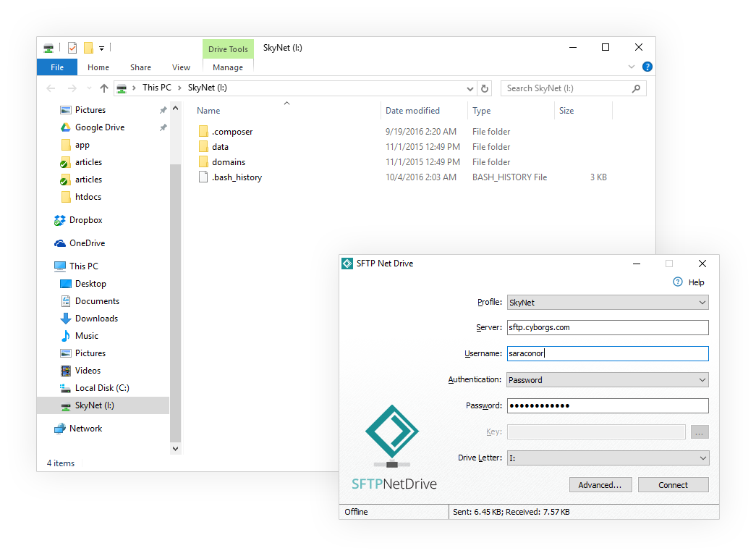Screen dimensions: 756x556
Task: Open Explorer help question mark icon
Action: tap(647, 67)
